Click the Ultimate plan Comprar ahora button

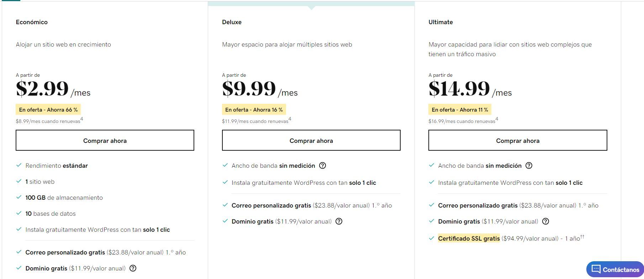pyautogui.click(x=518, y=140)
